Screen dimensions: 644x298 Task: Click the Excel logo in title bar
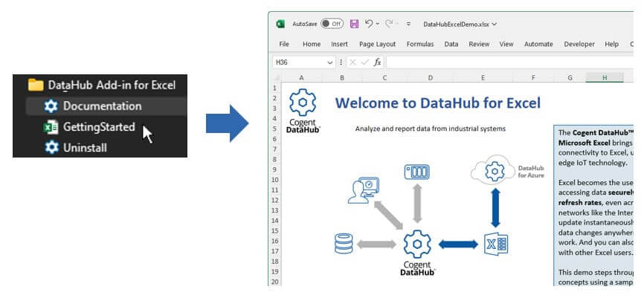[280, 24]
